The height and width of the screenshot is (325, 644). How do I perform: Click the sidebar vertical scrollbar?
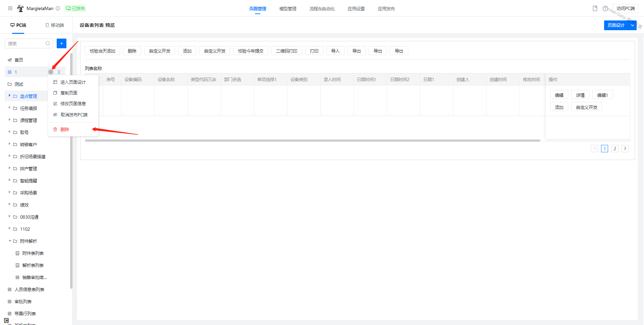tap(71, 171)
